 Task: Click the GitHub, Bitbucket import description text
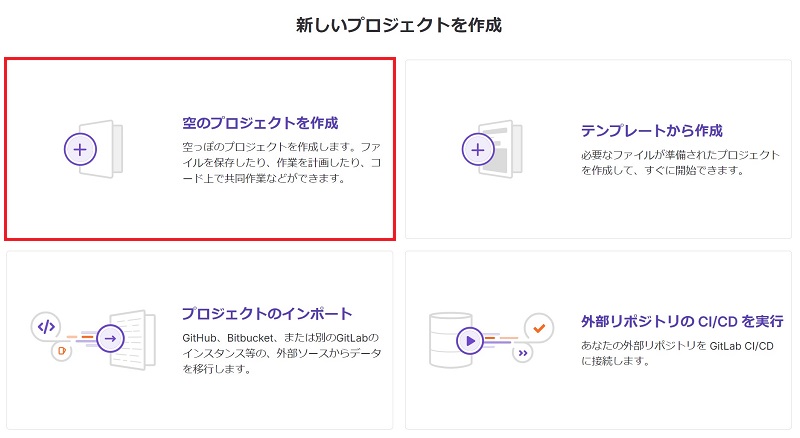tap(282, 353)
